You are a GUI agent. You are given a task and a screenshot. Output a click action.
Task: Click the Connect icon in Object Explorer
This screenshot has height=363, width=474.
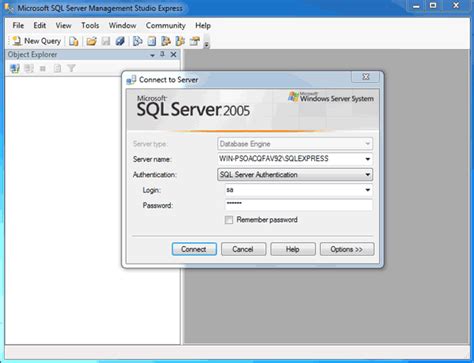(15, 69)
